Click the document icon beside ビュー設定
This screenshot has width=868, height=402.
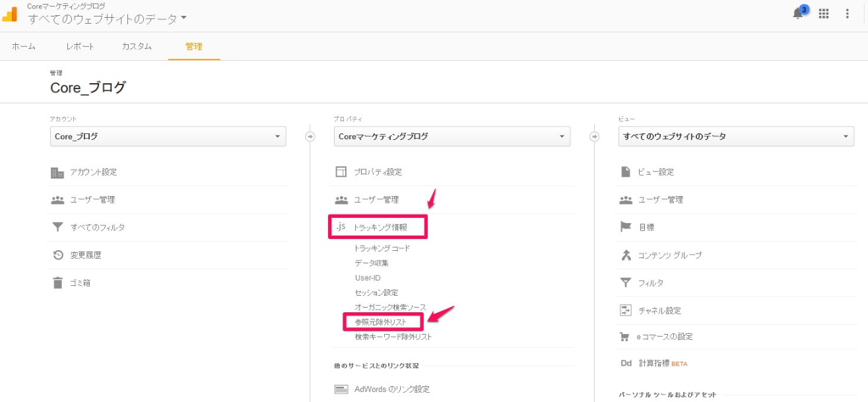click(626, 171)
